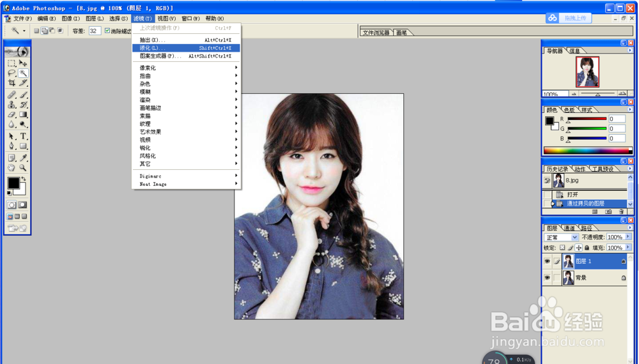Open opacity 不透明度 slider arrow
Viewport: 639px width, 364px height.
click(628, 237)
